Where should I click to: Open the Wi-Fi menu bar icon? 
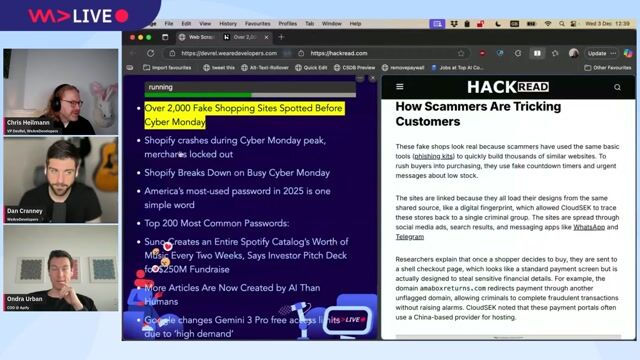click(x=548, y=24)
